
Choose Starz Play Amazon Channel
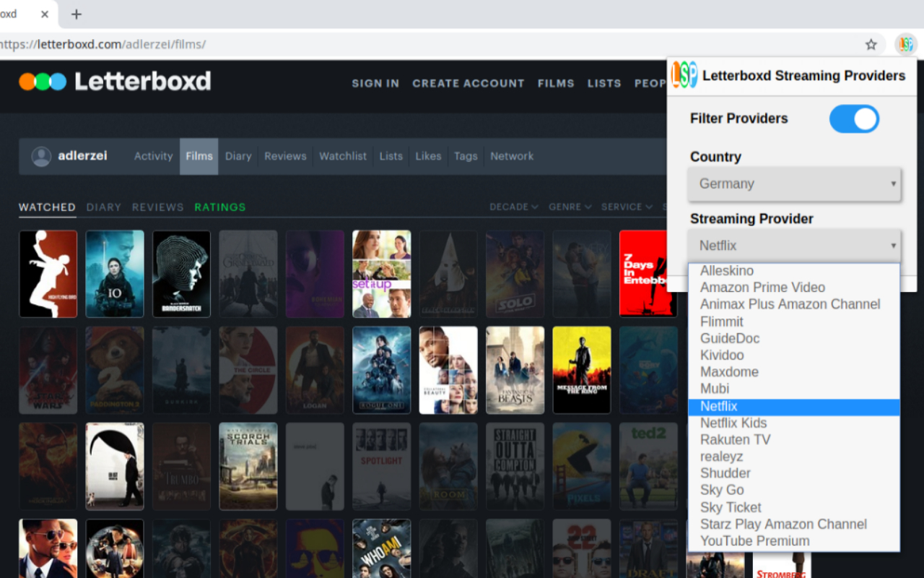point(794,524)
